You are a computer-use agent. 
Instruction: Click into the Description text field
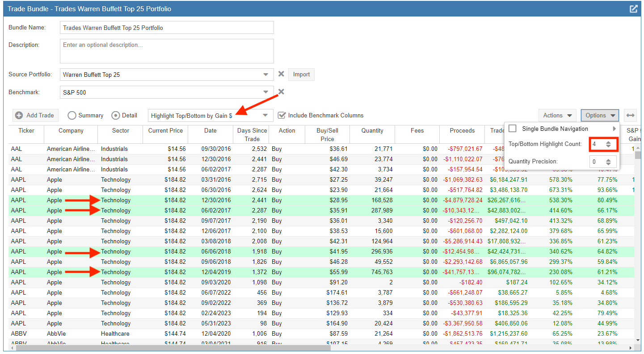tap(167, 51)
